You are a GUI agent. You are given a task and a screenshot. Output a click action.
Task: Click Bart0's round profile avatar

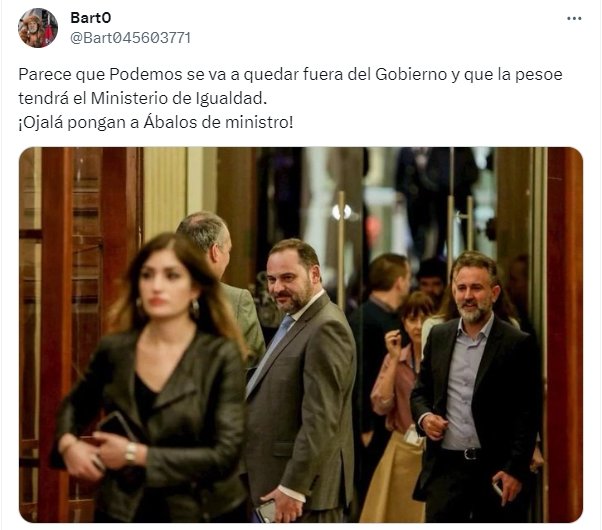[38, 28]
